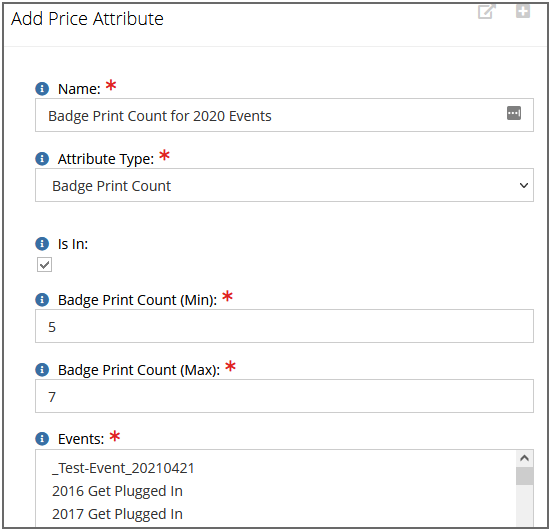Focus the Name text field
Viewport: 551px width, 531px height.
[x=284, y=115]
